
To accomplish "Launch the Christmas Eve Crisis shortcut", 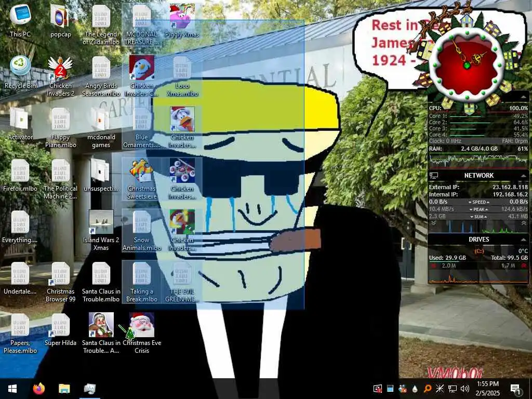I will click(141, 334).
